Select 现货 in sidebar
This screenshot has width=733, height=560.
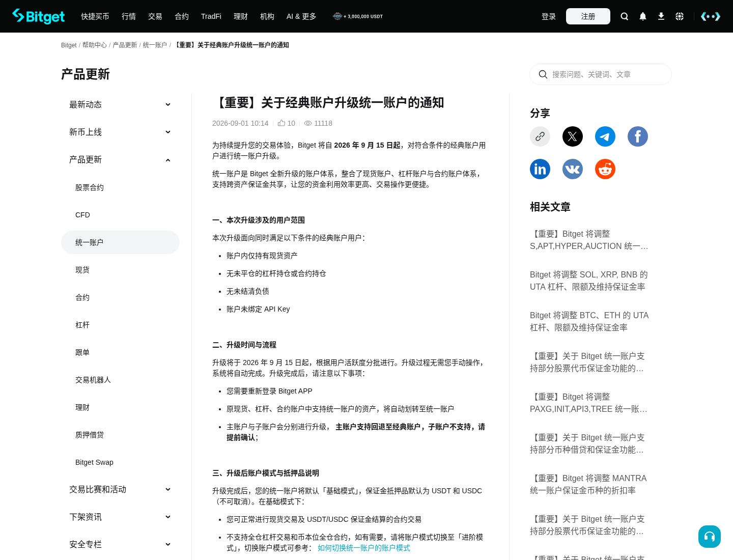(120, 270)
